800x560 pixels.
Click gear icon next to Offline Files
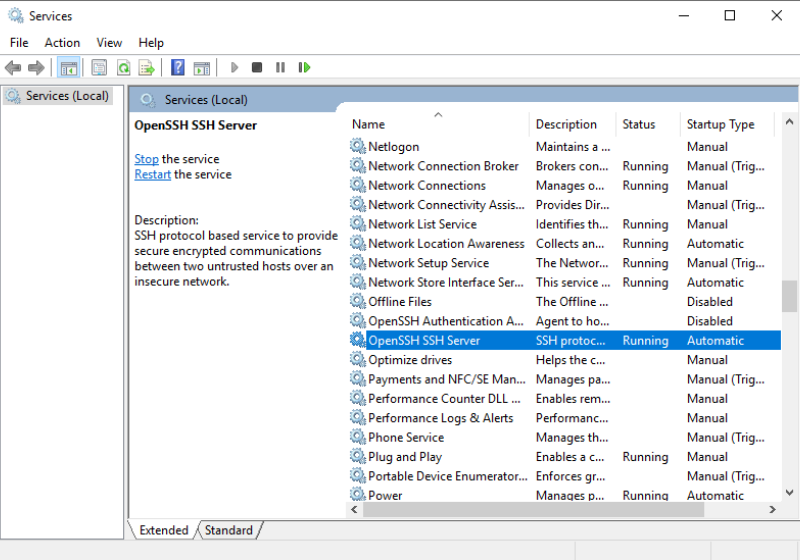pos(358,301)
